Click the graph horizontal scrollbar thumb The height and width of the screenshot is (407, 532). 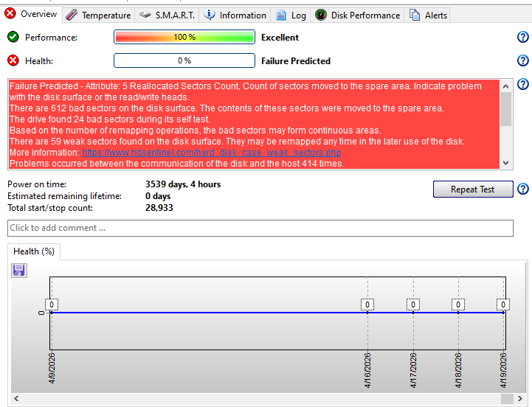(507, 398)
